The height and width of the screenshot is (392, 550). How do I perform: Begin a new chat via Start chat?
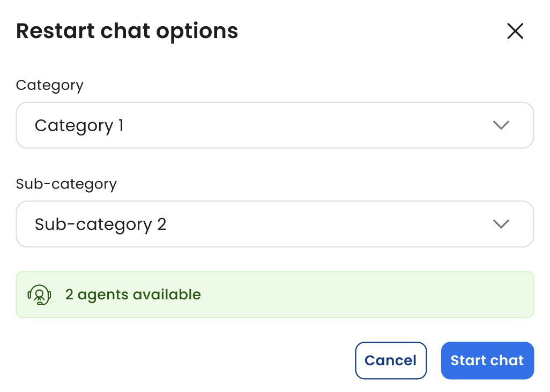click(x=487, y=360)
